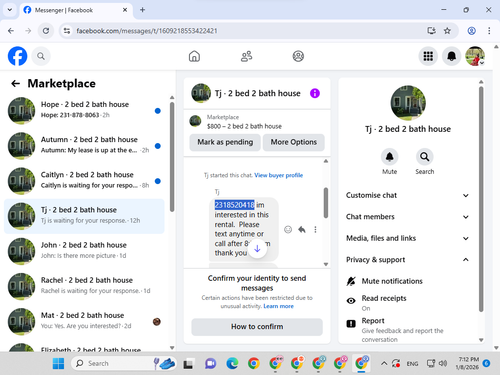Viewport: 500px width, 375px height.
Task: Open the account profile picture menu
Action: click(x=475, y=56)
